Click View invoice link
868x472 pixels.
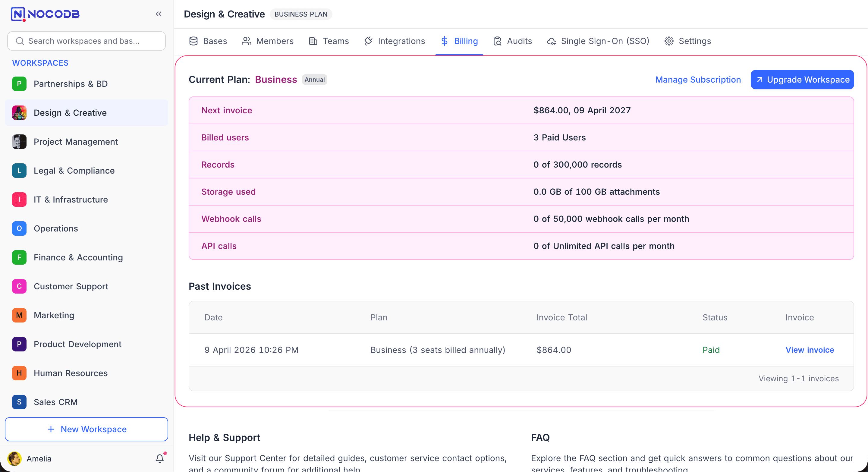pyautogui.click(x=809, y=350)
